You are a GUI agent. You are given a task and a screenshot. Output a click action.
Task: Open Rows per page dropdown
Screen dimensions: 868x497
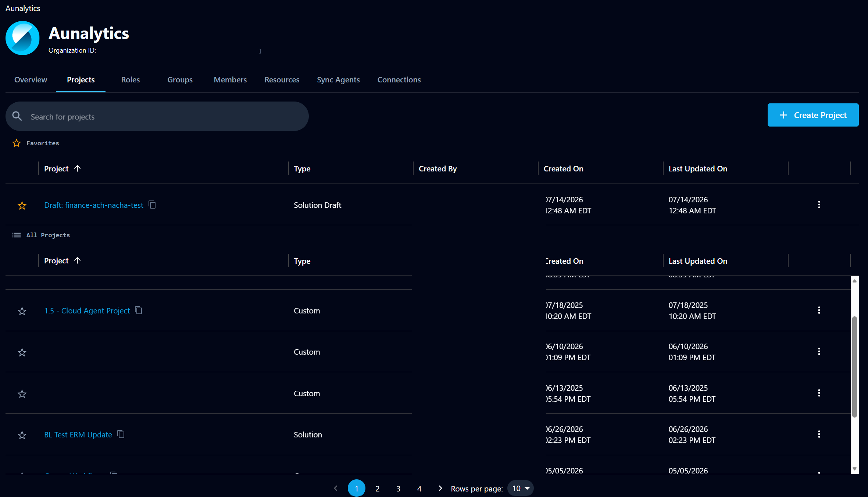tap(520, 488)
